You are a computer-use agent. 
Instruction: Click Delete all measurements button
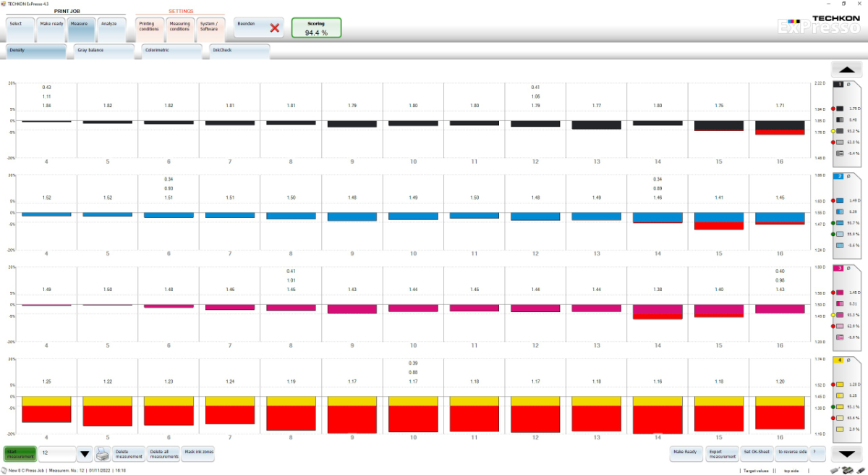[x=163, y=454]
